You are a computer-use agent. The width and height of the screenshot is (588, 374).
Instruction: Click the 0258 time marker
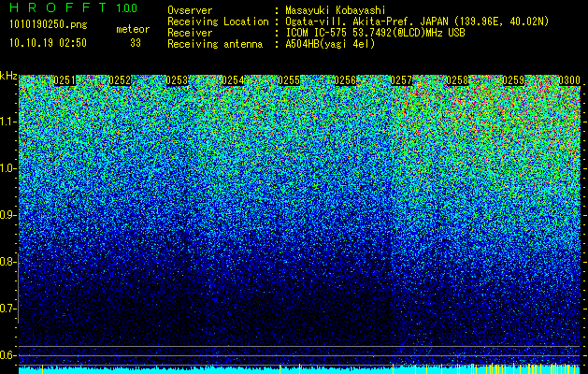(457, 80)
